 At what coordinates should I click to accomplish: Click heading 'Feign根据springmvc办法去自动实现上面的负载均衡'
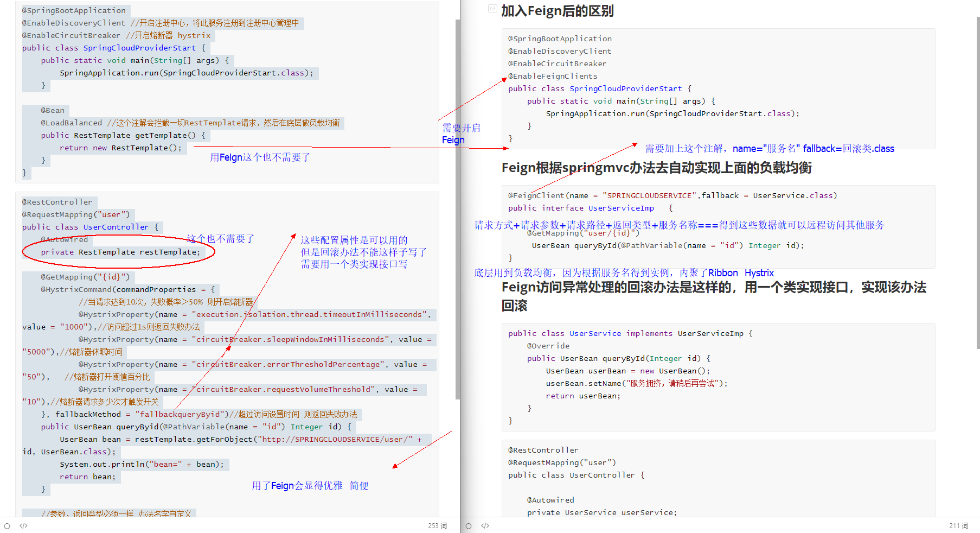[x=656, y=168]
